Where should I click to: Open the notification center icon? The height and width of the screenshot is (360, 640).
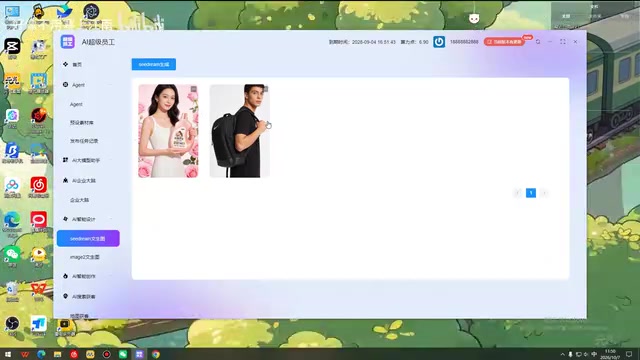click(630, 354)
